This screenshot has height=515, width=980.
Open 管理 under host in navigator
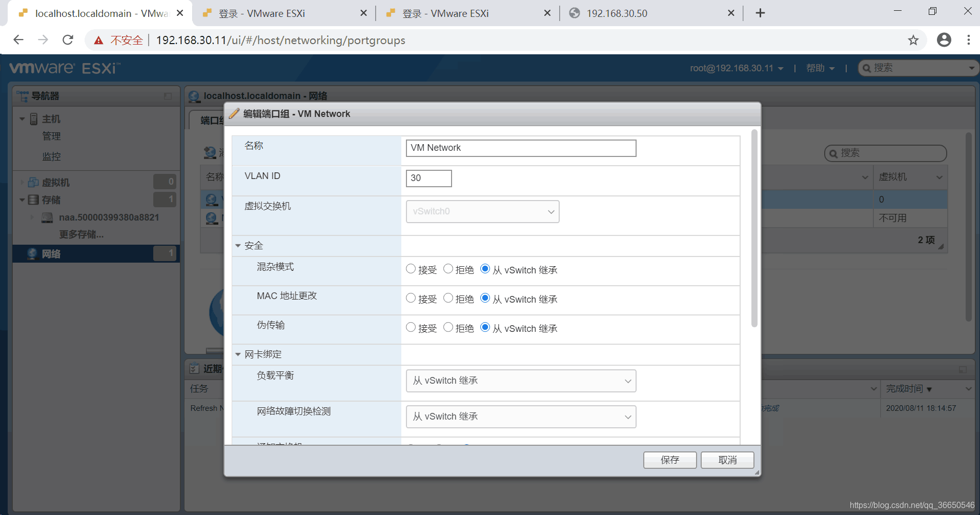(x=51, y=136)
